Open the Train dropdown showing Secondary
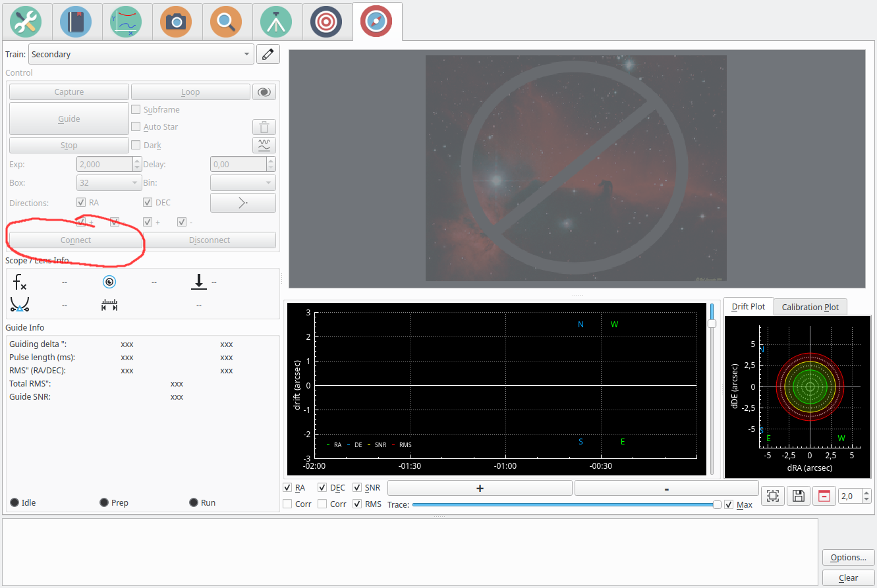The image size is (877, 588). click(141, 55)
